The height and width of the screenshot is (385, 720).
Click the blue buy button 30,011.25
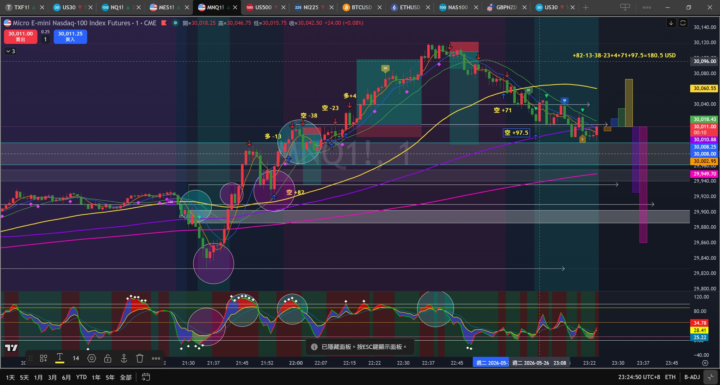pyautogui.click(x=70, y=36)
